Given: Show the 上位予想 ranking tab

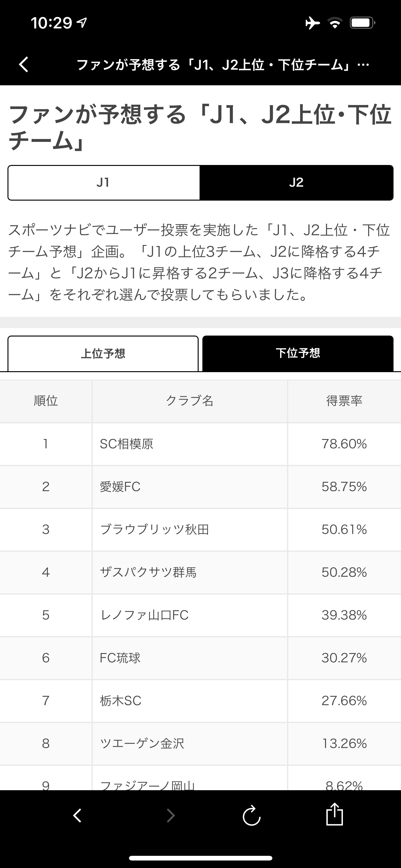Looking at the screenshot, I should (103, 353).
